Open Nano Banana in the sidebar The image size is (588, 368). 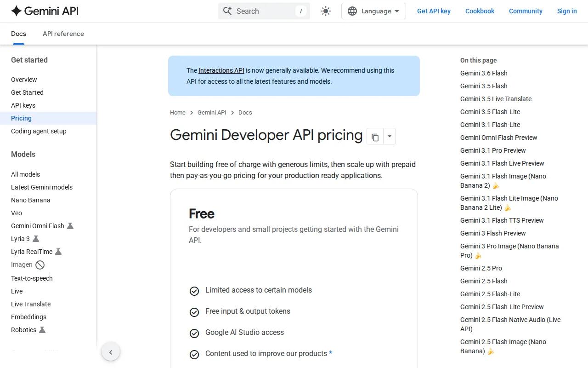[31, 200]
